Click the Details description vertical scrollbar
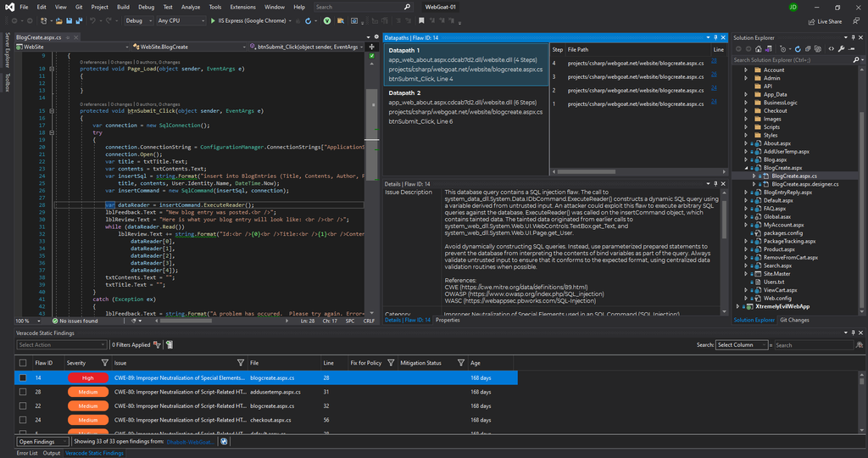 pyautogui.click(x=724, y=221)
